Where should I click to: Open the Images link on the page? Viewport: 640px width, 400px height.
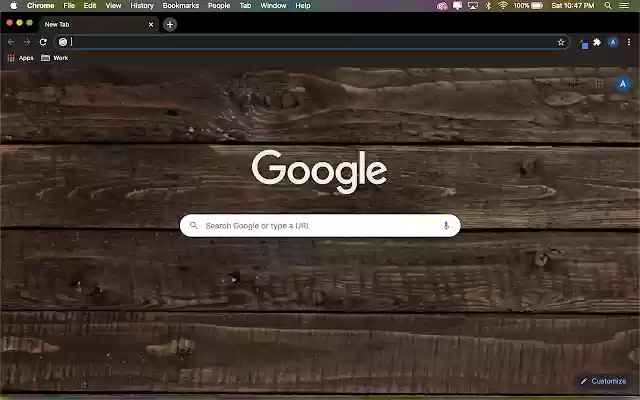pyautogui.click(x=569, y=84)
